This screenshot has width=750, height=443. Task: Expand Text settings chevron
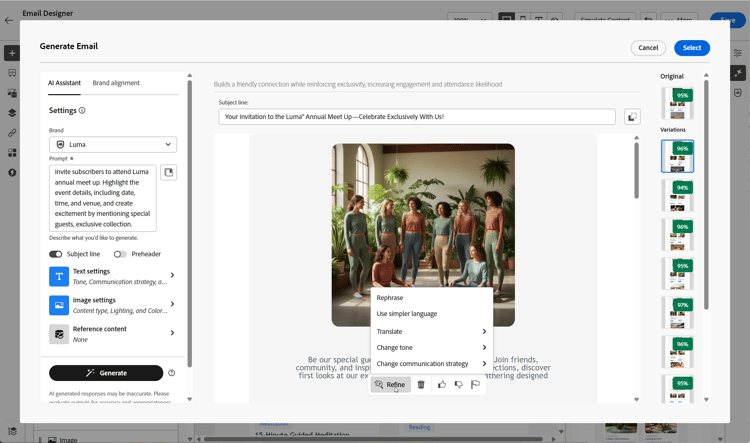tap(172, 275)
